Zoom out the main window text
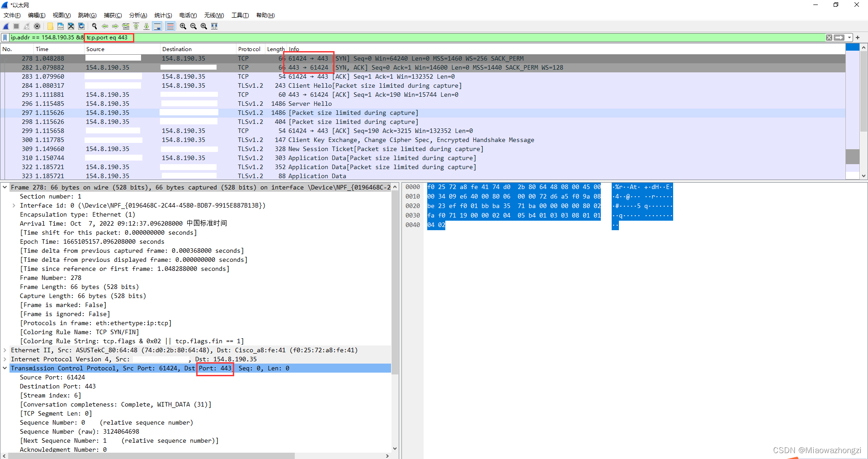The height and width of the screenshot is (459, 868). pos(193,26)
